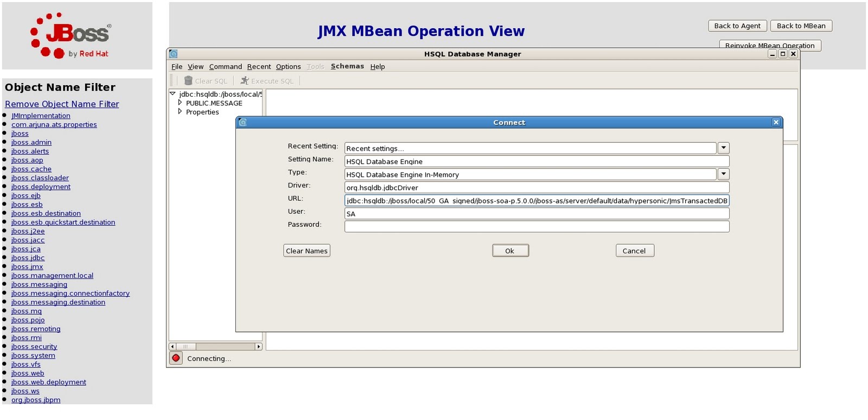Open the jboss.management.local link
868x420 pixels.
pyautogui.click(x=52, y=275)
